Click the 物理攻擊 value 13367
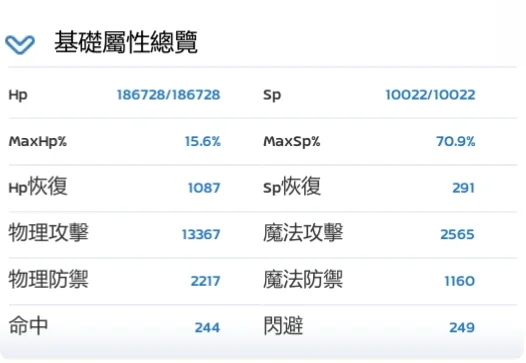Screen dimensions: 526x363 [201, 235]
